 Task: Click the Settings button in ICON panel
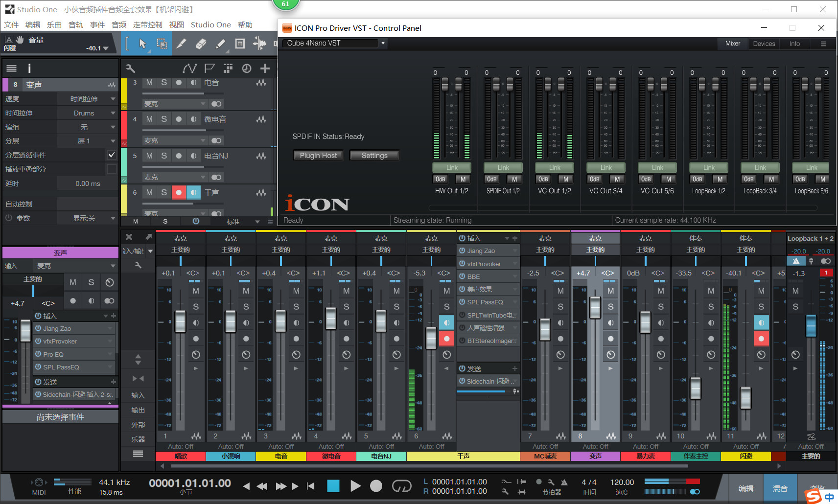[374, 156]
